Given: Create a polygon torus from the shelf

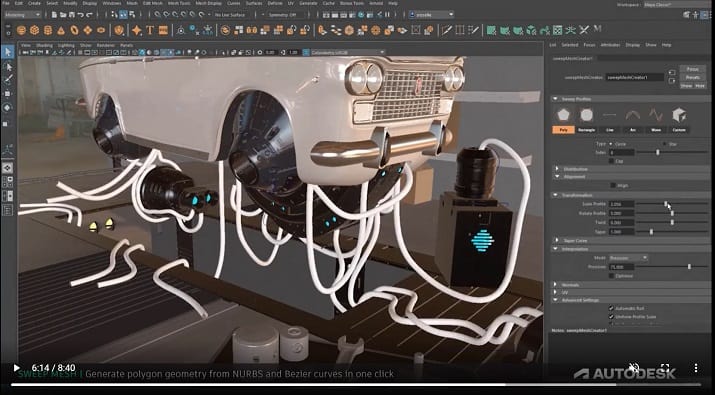Looking at the screenshot, I should click(74, 31).
